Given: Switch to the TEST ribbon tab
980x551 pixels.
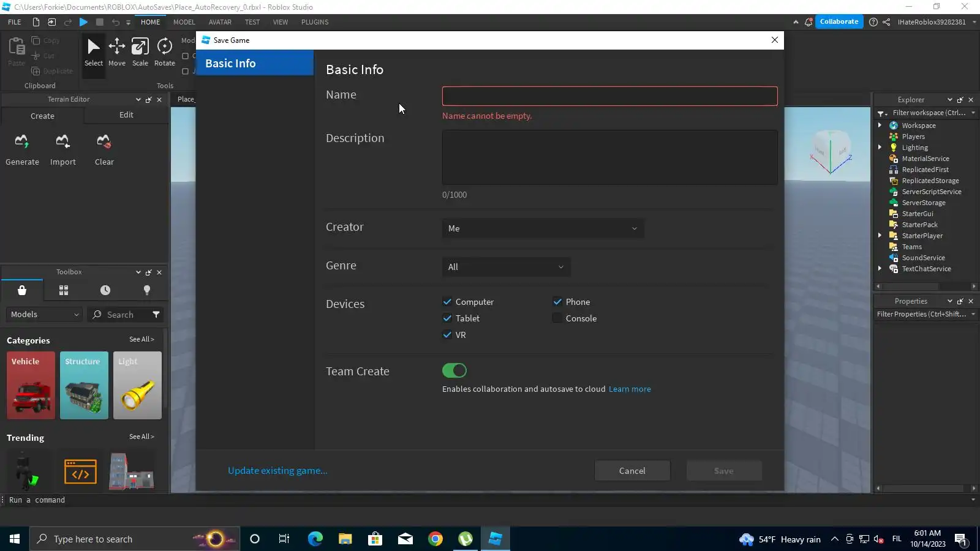Looking at the screenshot, I should click(x=252, y=22).
